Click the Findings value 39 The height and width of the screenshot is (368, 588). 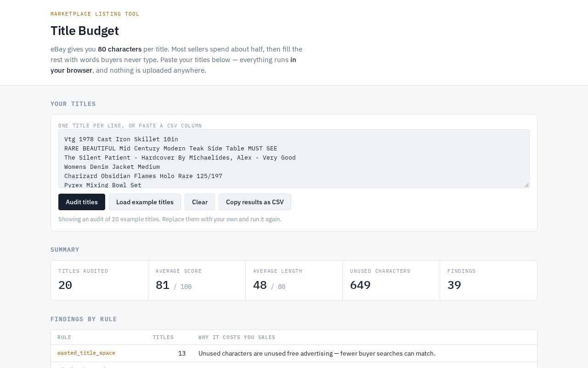(454, 285)
